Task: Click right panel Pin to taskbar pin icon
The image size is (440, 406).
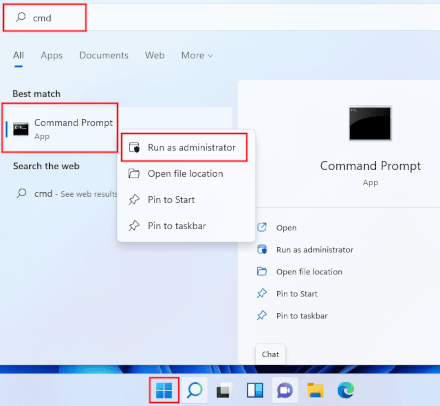Action: tap(262, 315)
